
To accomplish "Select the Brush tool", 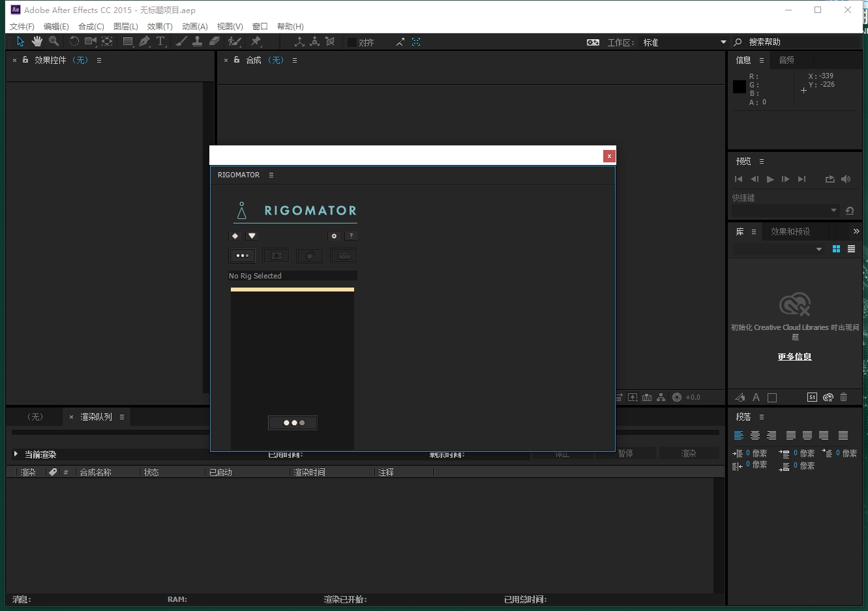I will pyautogui.click(x=181, y=41).
